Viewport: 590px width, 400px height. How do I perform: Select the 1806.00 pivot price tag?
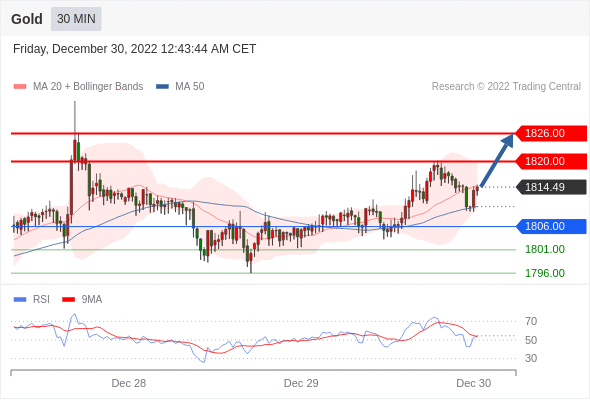551,226
